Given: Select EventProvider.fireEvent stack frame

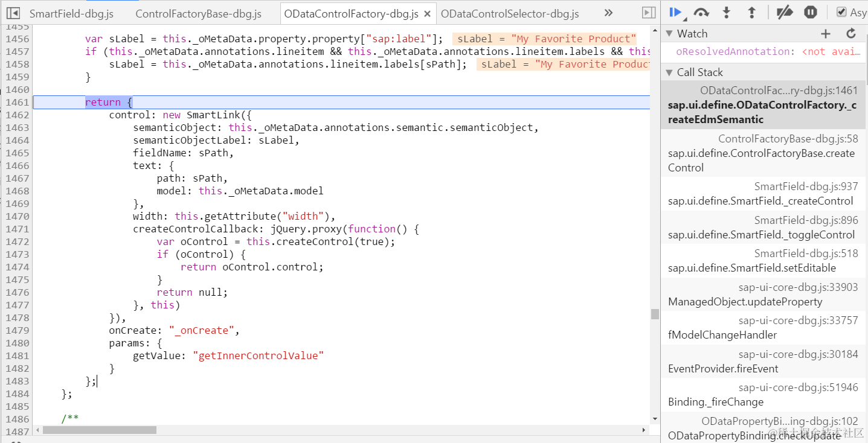Looking at the screenshot, I should [764, 362].
